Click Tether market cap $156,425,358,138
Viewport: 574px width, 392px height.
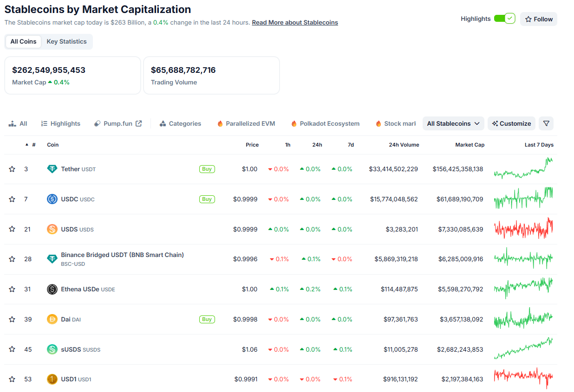[x=458, y=169]
